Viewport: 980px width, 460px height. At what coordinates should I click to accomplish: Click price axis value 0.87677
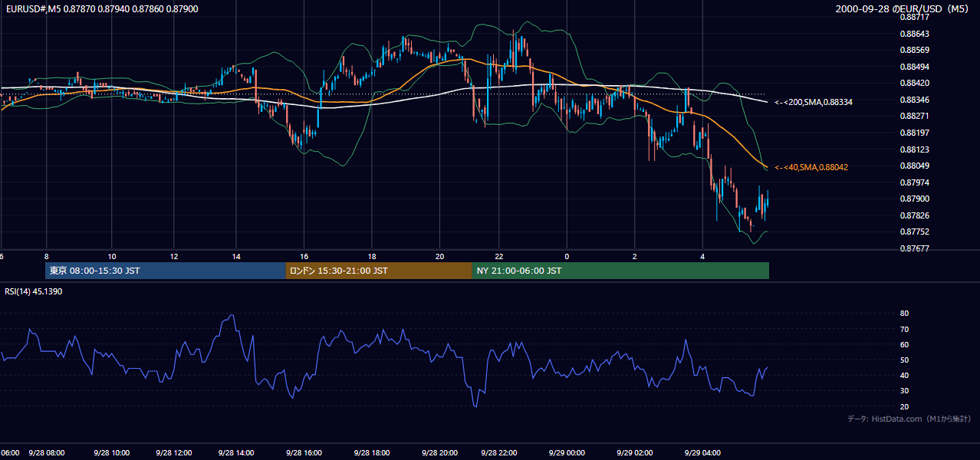click(x=914, y=249)
